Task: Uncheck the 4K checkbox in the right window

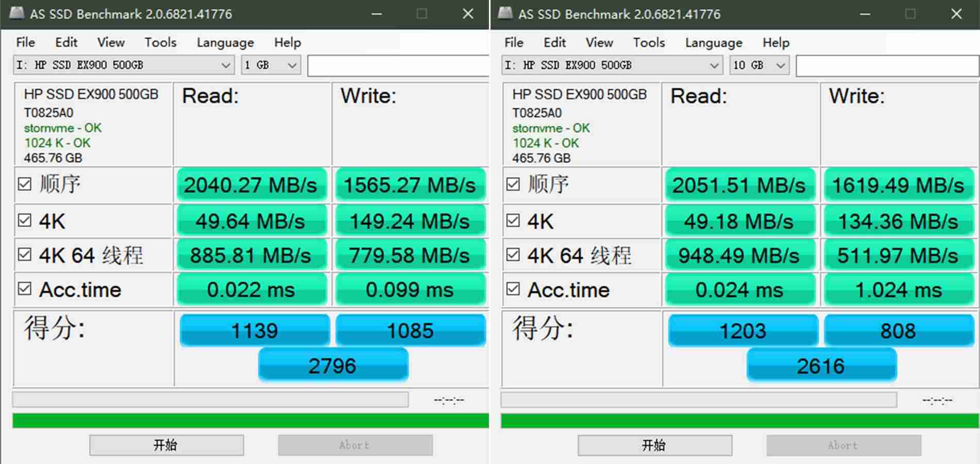Action: [513, 221]
